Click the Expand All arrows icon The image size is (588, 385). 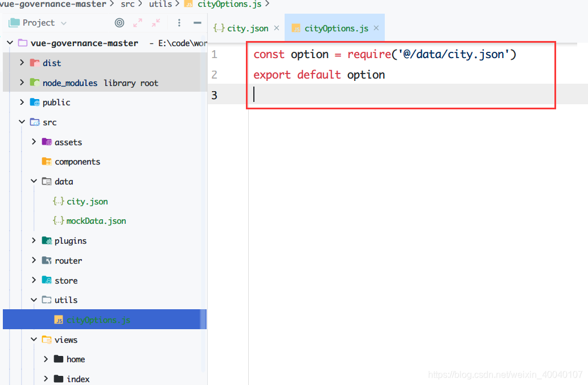(x=138, y=23)
